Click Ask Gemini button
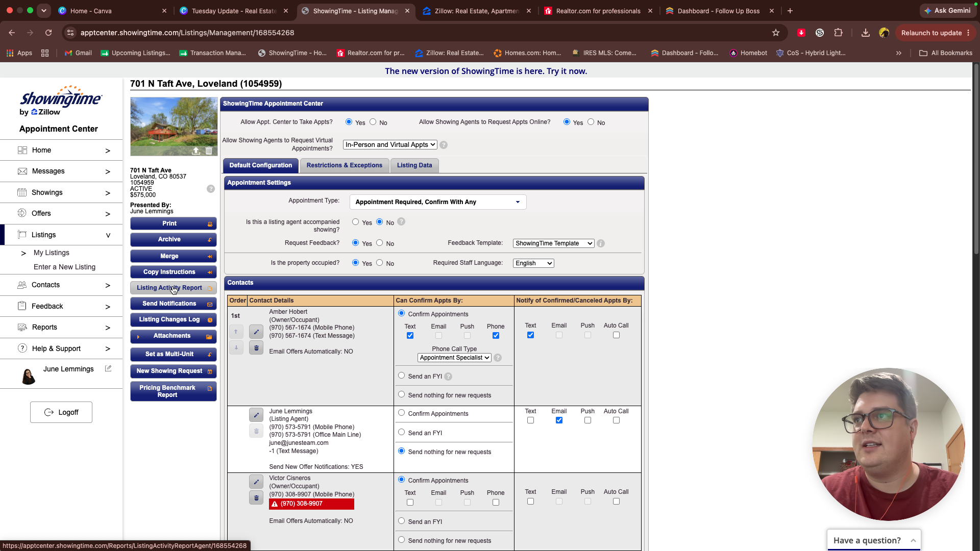Viewport: 980px width, 551px height. [x=947, y=10]
